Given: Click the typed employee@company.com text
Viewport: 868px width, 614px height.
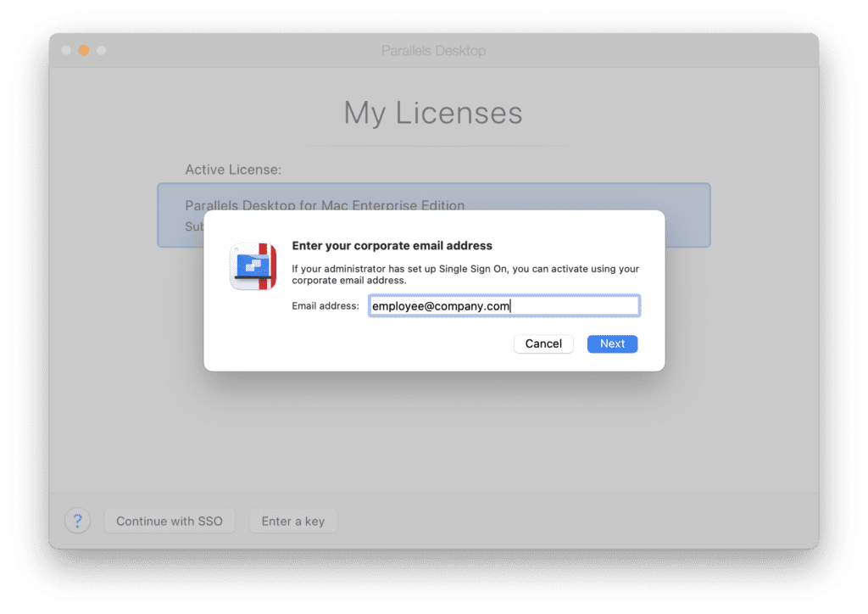Looking at the screenshot, I should coord(441,306).
